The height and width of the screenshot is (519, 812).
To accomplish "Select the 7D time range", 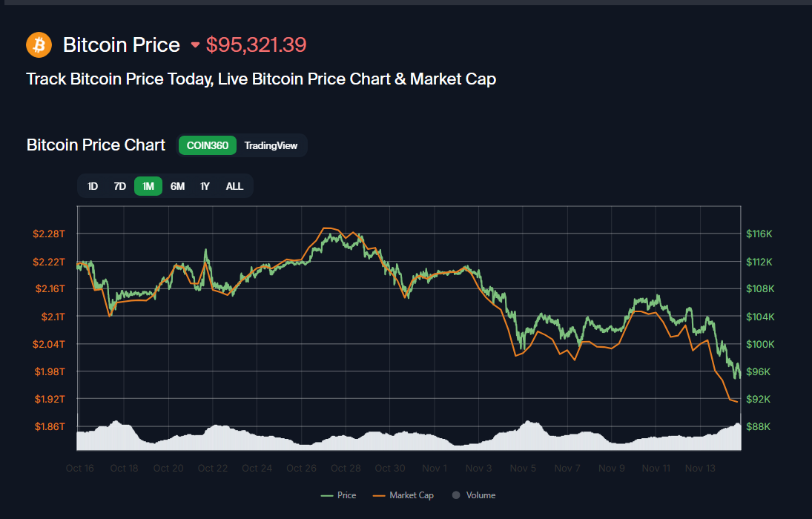I will pos(119,186).
